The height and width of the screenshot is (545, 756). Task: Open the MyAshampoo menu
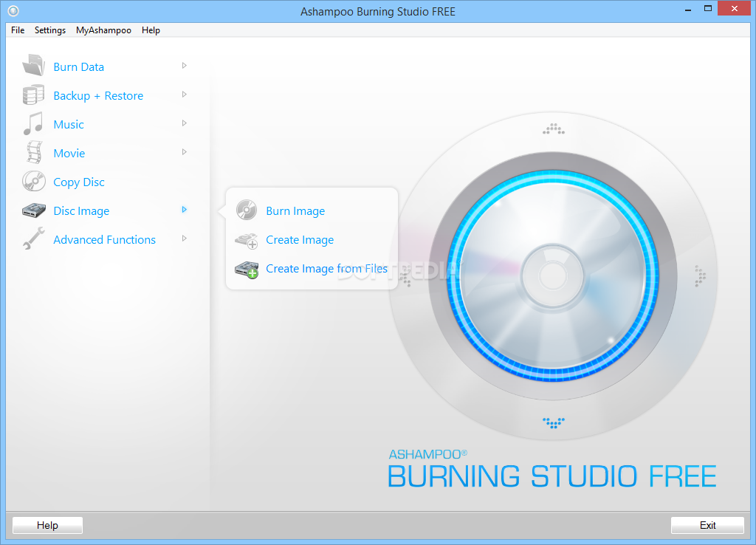pos(103,30)
